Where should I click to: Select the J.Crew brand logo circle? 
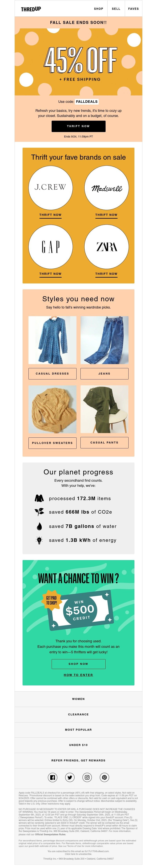point(50,187)
